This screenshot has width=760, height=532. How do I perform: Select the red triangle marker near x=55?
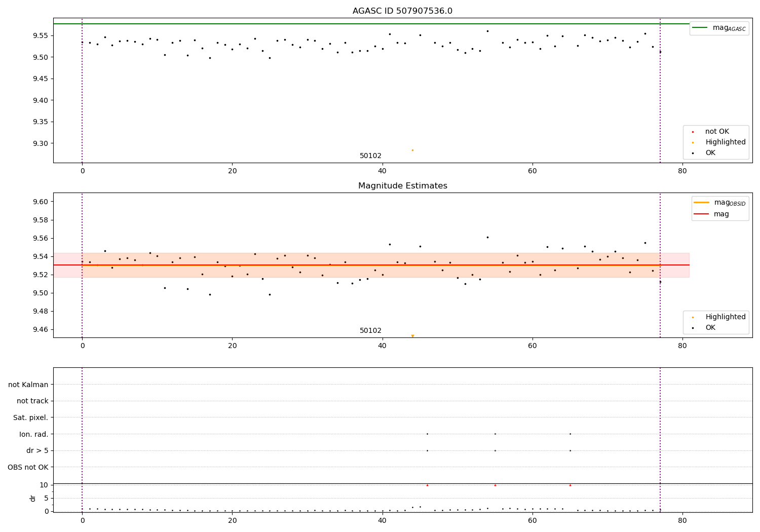click(x=495, y=485)
